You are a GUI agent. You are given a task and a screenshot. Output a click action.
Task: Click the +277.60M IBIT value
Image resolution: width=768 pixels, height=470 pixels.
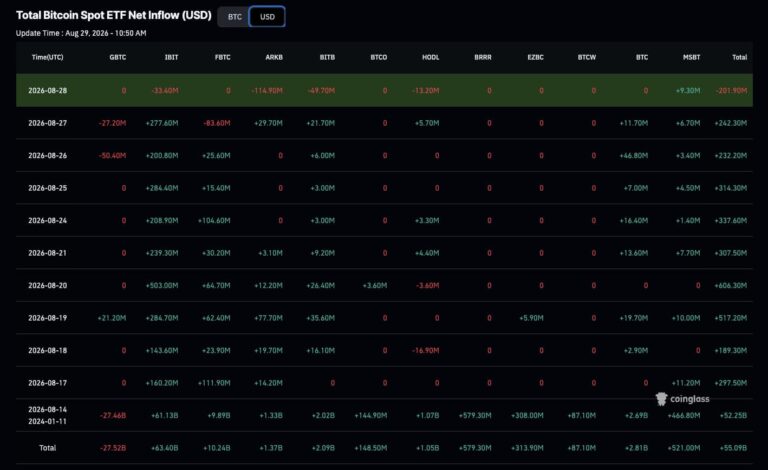click(162, 123)
